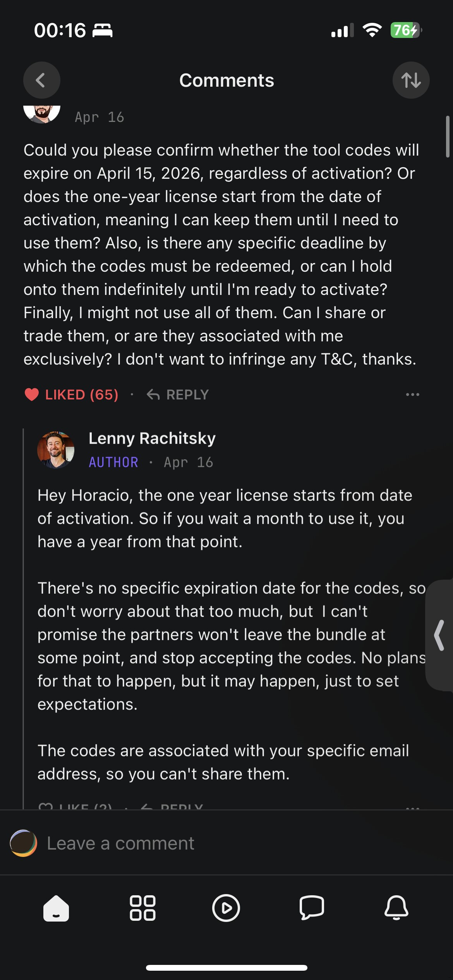
Task: Open the comment sort order options
Action: coord(411,80)
